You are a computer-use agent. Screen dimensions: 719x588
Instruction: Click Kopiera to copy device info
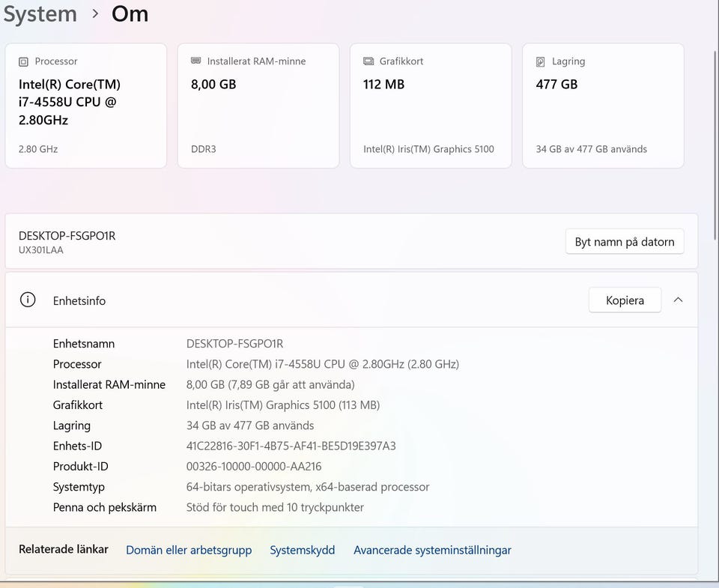click(625, 300)
